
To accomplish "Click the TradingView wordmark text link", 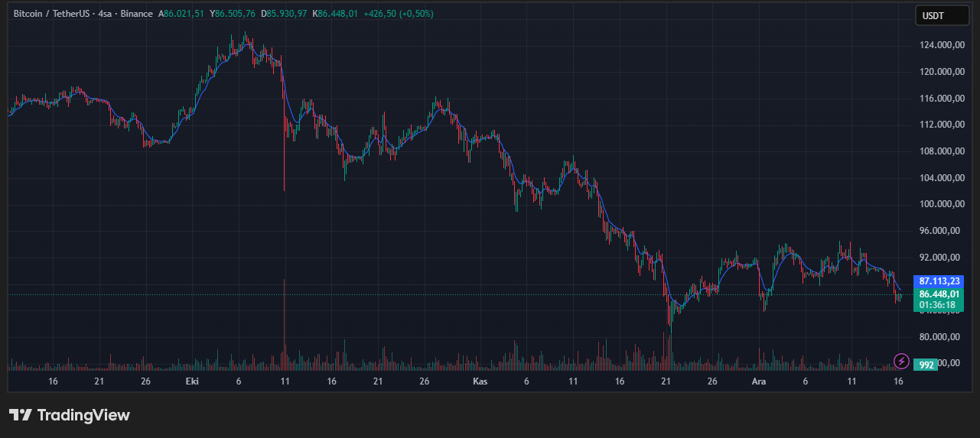I will tap(83, 415).
